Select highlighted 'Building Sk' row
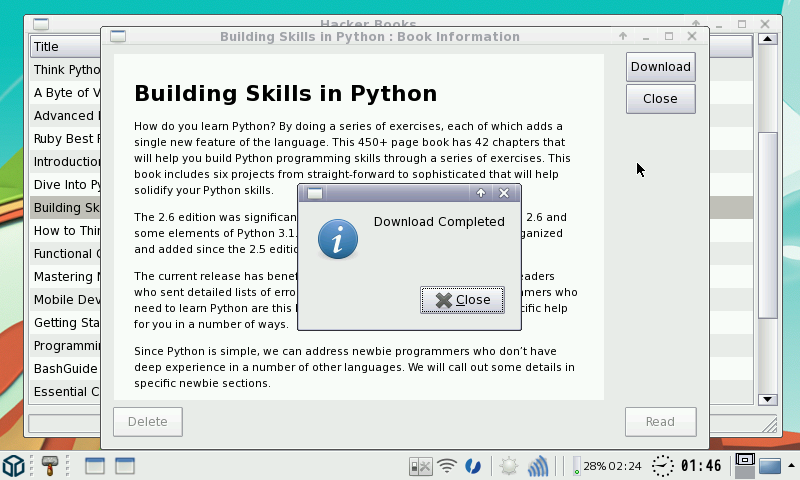The image size is (800, 480). coord(65,208)
